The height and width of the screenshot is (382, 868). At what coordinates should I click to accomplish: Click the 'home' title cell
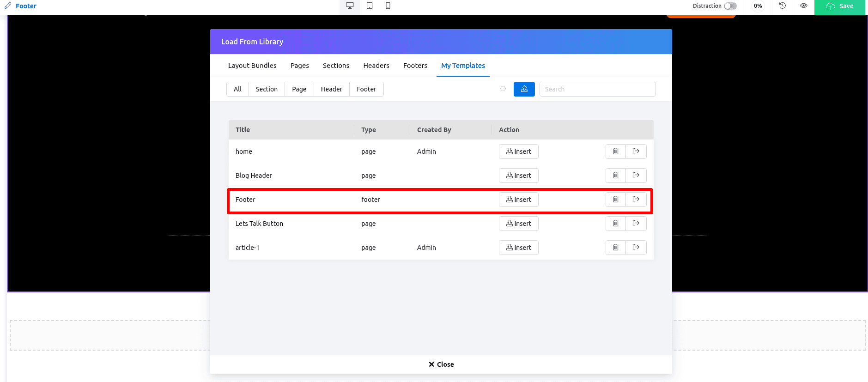pyautogui.click(x=244, y=152)
